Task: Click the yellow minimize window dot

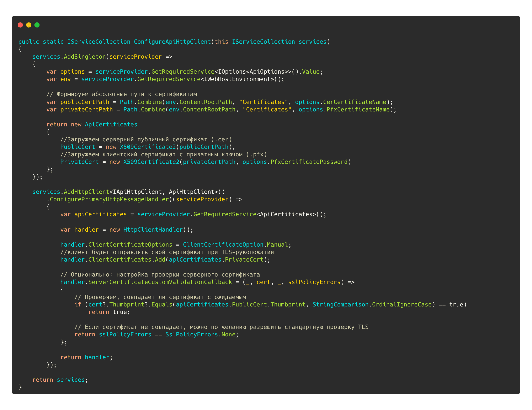Action: (x=29, y=25)
